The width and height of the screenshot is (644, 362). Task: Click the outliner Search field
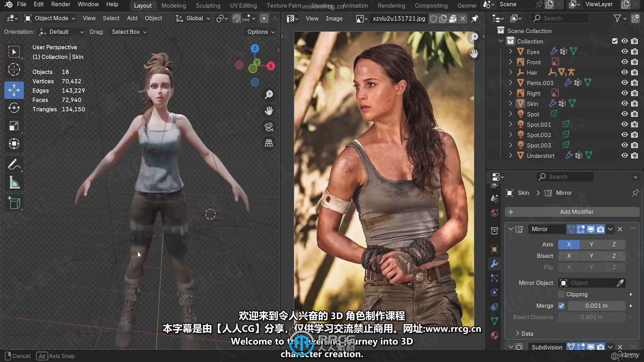pyautogui.click(x=560, y=18)
